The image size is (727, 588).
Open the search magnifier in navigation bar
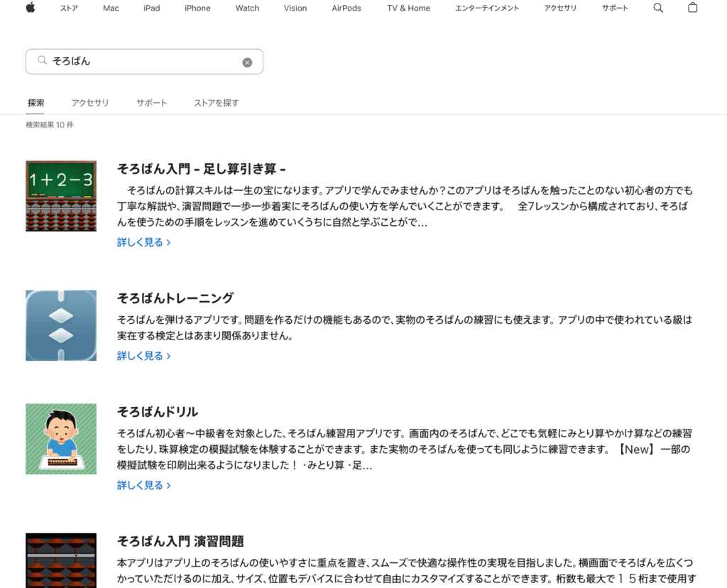[x=658, y=8]
